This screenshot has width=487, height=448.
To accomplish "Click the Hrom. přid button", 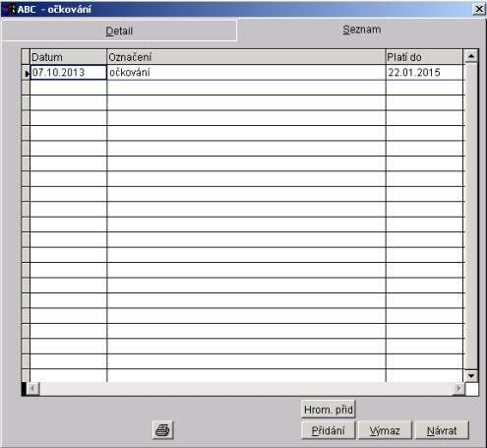I will [329, 410].
